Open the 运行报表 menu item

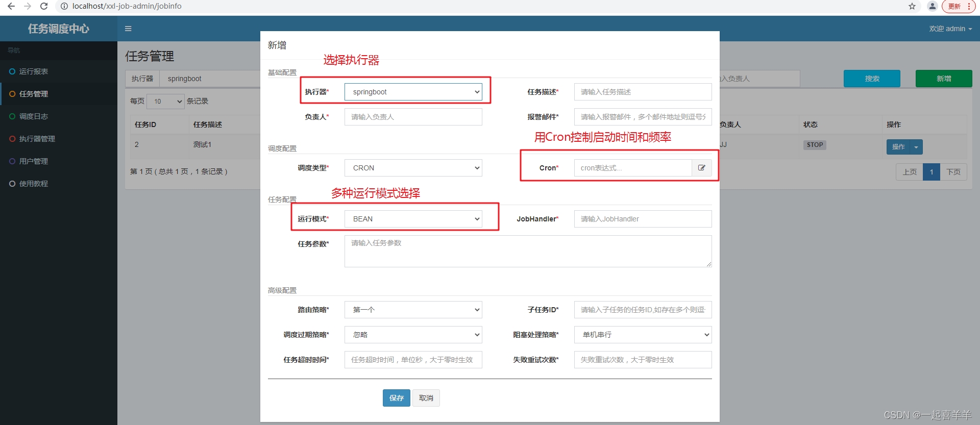[59, 71]
